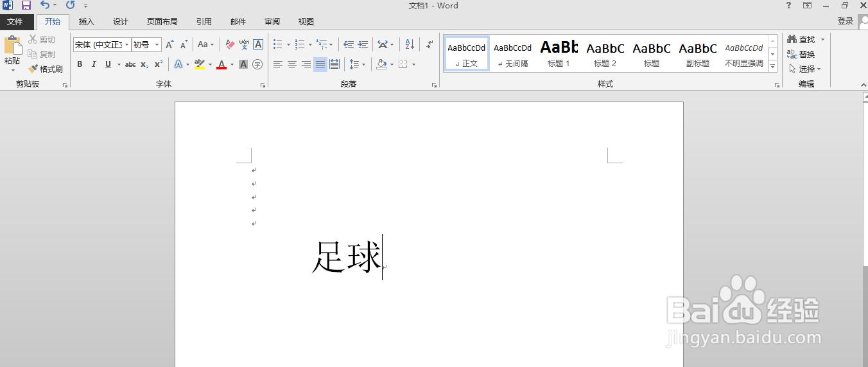
Task: Select the 副标题 style thumbnail
Action: click(698, 53)
